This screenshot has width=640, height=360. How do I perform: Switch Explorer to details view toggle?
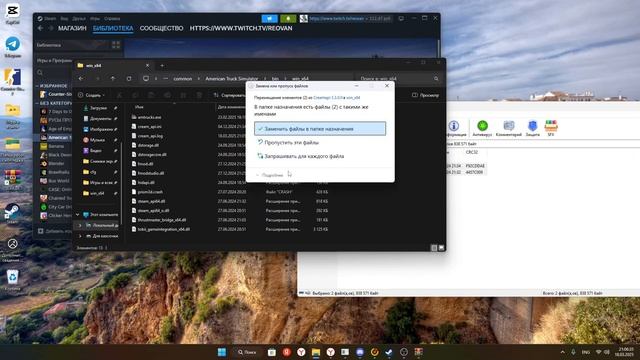[x=434, y=247]
